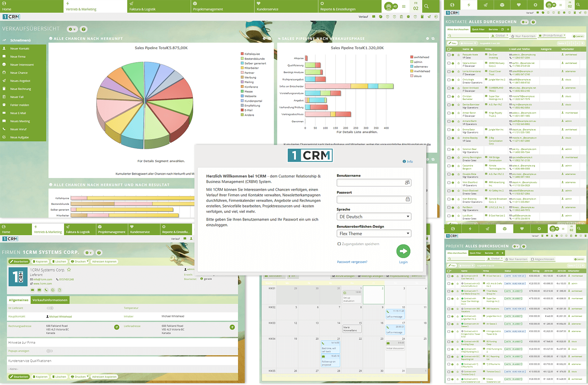Click the Benutzername input field

374,183
